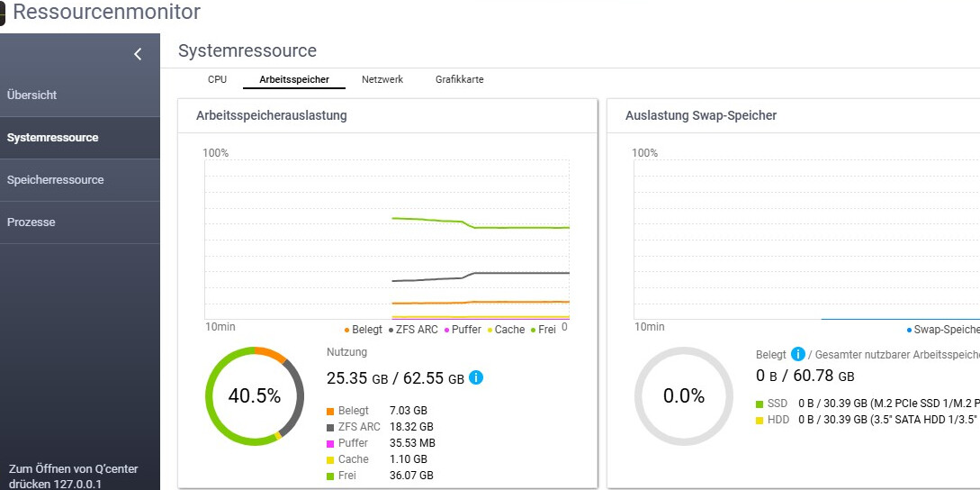Toggle the Cache series in chart legend

[x=506, y=330]
